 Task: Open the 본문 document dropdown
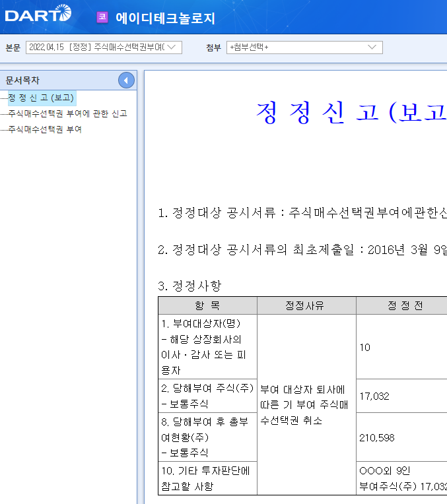click(x=104, y=47)
